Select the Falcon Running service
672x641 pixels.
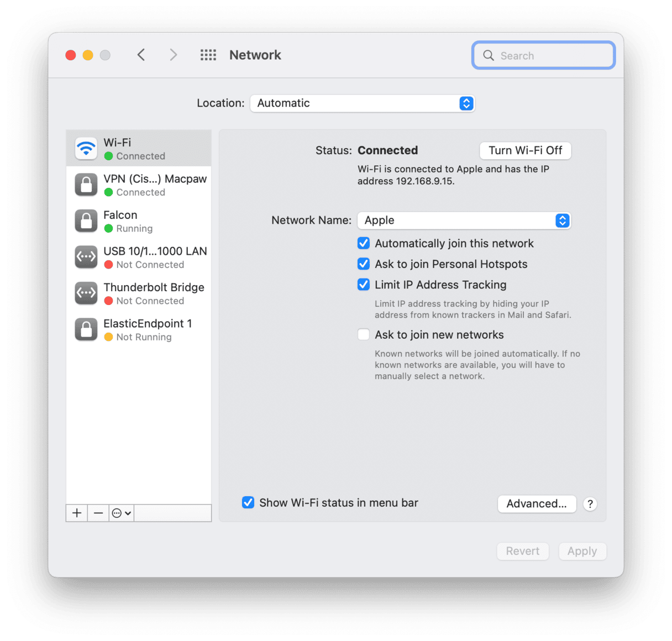(x=139, y=220)
